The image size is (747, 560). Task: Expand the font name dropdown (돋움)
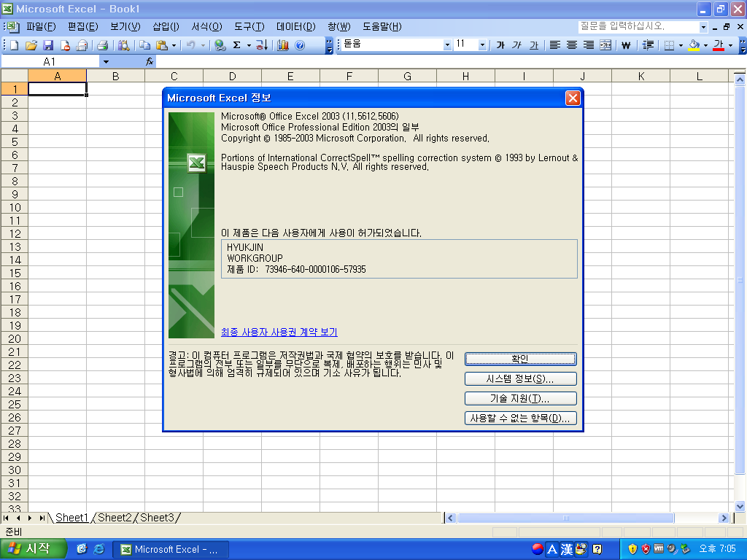(x=447, y=44)
